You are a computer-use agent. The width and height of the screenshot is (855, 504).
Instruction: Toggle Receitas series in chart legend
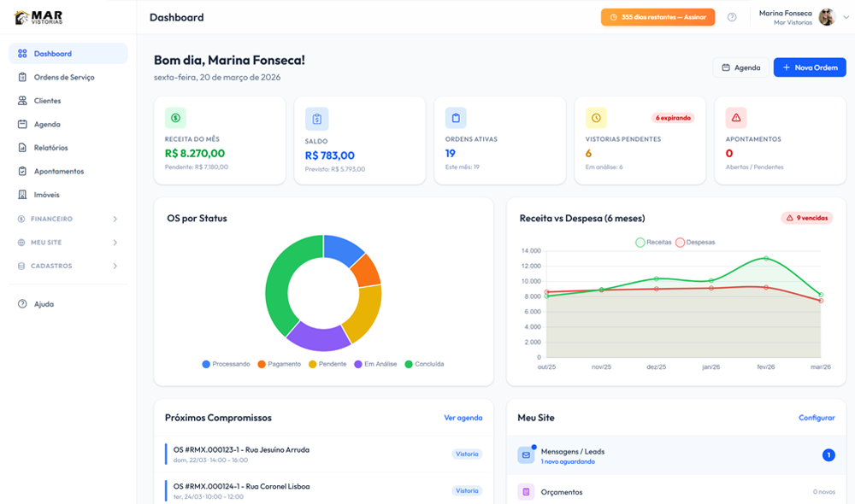tap(654, 243)
